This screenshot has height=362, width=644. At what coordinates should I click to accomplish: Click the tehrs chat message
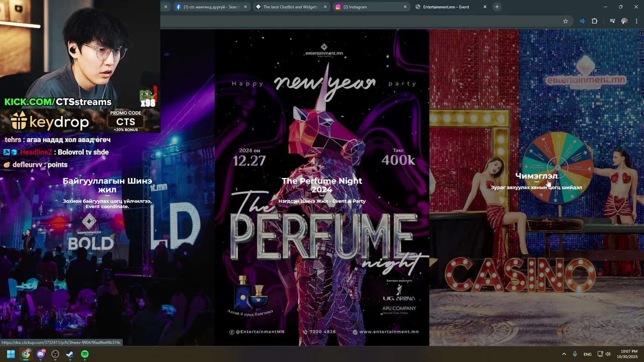(x=57, y=140)
